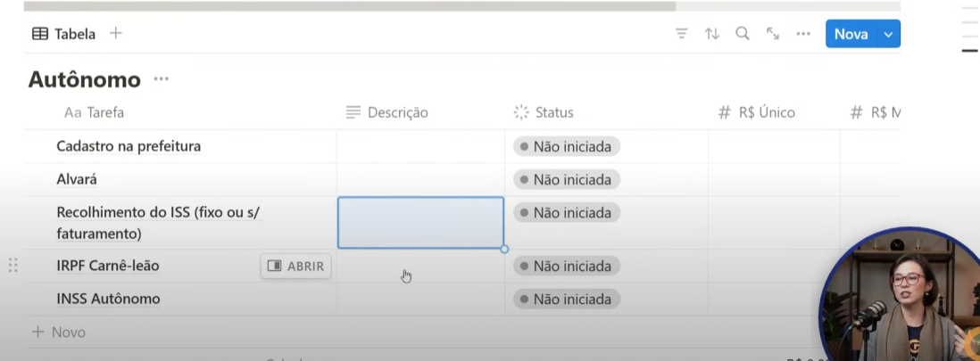Image resolution: width=980 pixels, height=361 pixels.
Task: Add a new view with plus icon
Action: [x=116, y=33]
